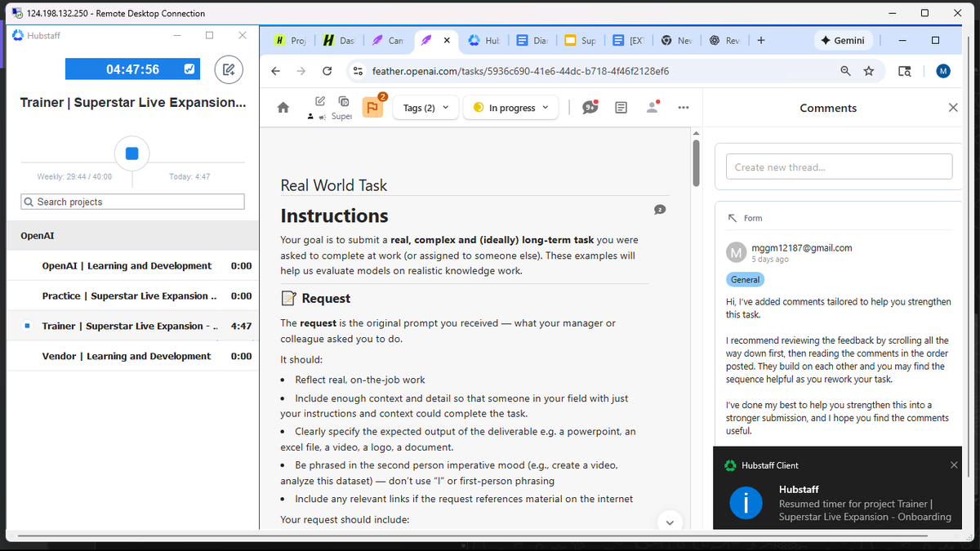Click the OpenAI organization header
This screenshot has width=980, height=551.
pos(133,236)
